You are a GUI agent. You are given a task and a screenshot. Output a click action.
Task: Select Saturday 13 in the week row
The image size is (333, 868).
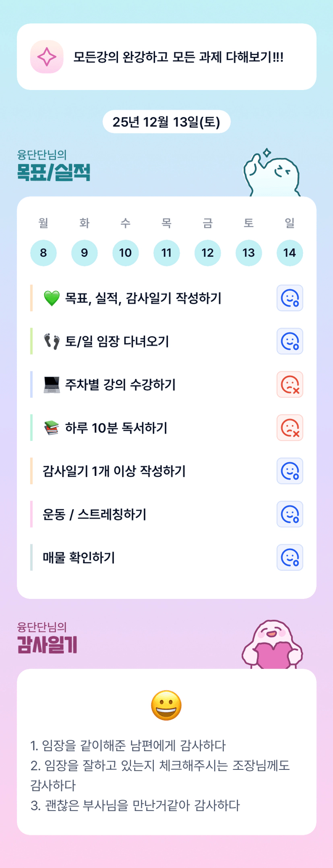(248, 253)
